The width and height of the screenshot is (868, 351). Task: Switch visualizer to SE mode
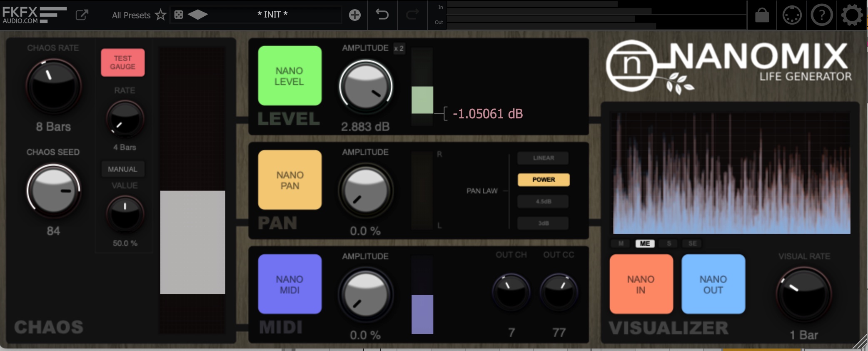coord(692,243)
